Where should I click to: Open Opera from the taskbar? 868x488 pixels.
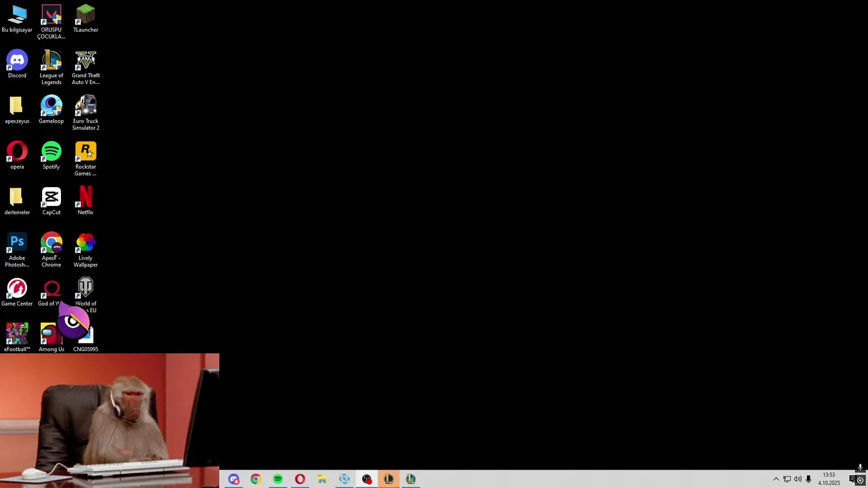[x=300, y=479]
